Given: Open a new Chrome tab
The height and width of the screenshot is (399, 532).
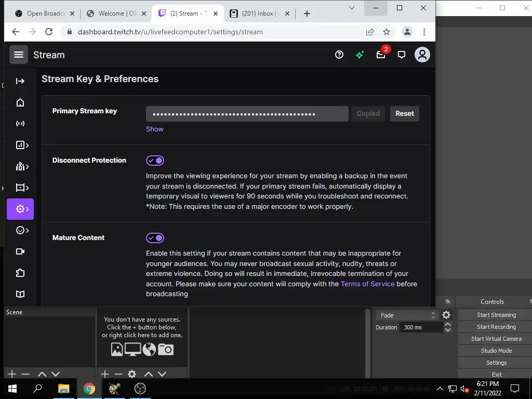Looking at the screenshot, I should click(307, 14).
